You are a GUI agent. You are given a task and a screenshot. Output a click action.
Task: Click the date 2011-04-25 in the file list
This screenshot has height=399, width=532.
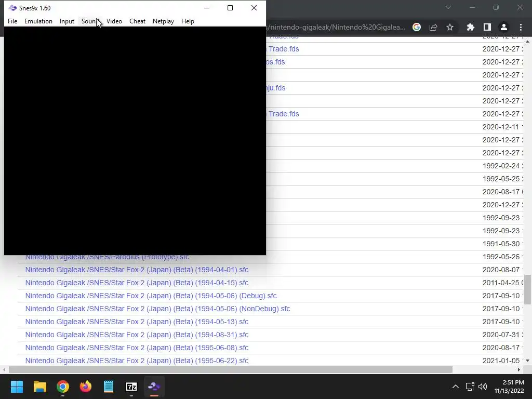[501, 283]
